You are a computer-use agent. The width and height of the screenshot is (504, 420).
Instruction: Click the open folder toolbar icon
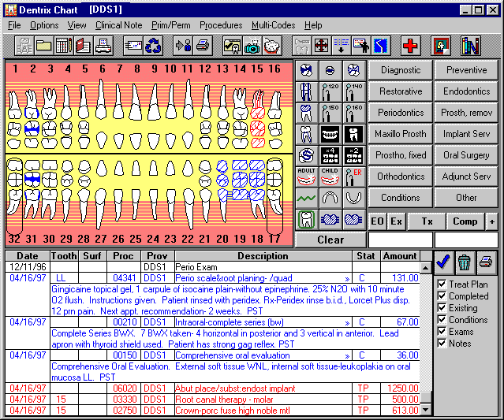coord(43,46)
